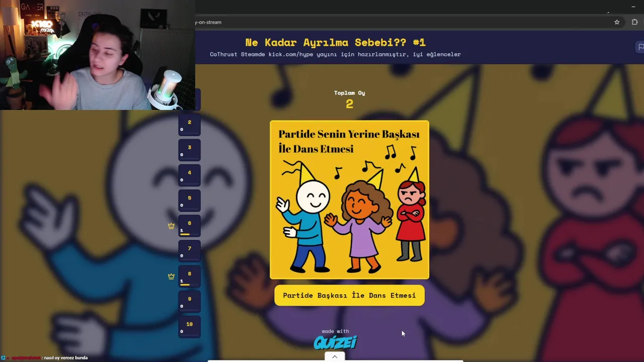
Task: Select vote option 3
Action: 190,150
